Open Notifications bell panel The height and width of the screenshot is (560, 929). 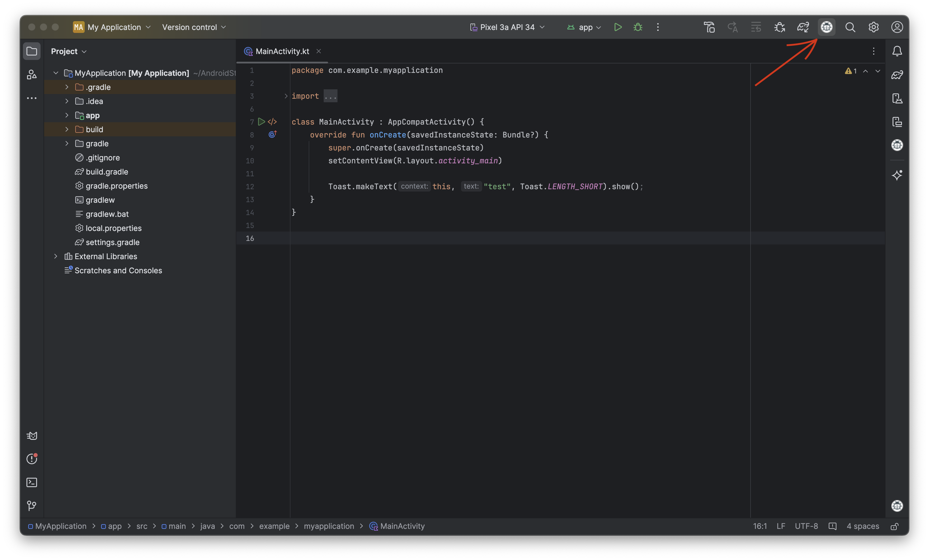tap(897, 51)
